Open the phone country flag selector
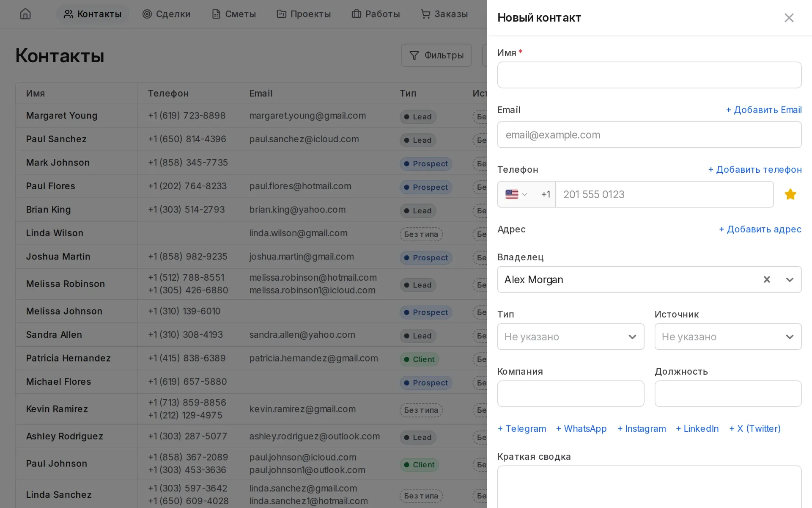This screenshot has width=812, height=508. (x=516, y=194)
